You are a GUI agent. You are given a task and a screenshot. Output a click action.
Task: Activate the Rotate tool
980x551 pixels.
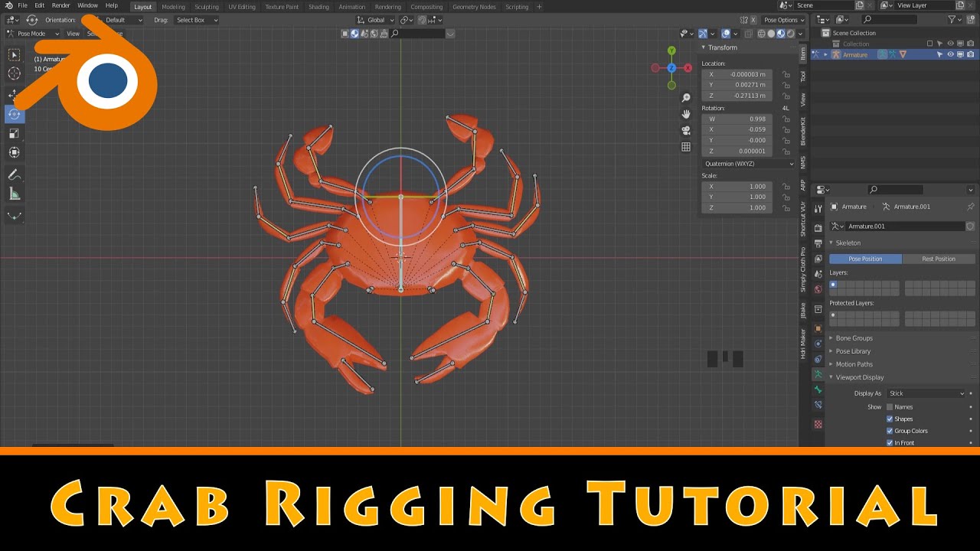click(15, 114)
